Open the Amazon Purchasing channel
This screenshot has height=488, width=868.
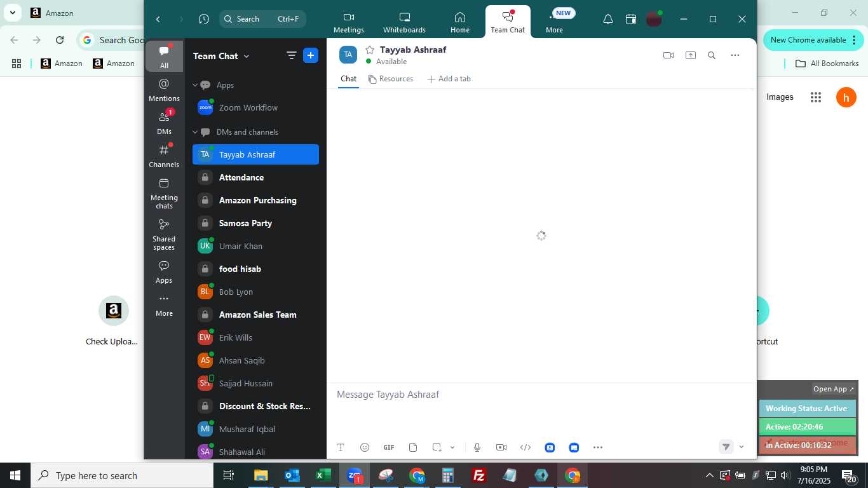(255, 200)
